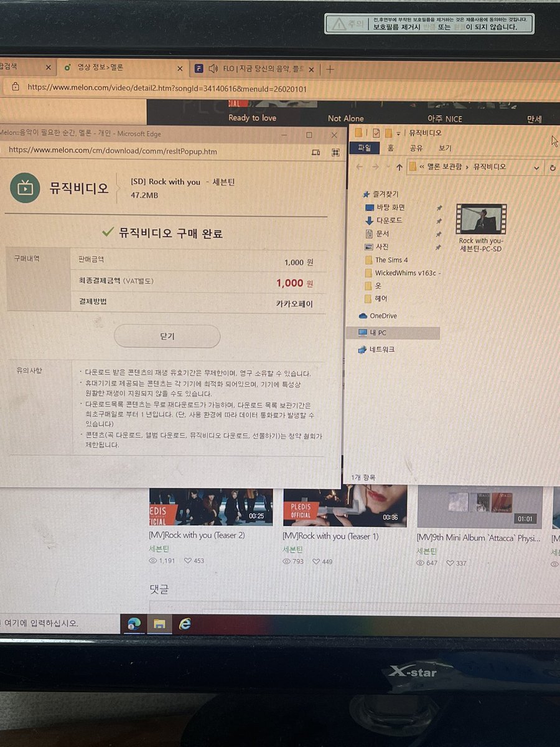Go up one folder level in Explorer

tap(399, 167)
